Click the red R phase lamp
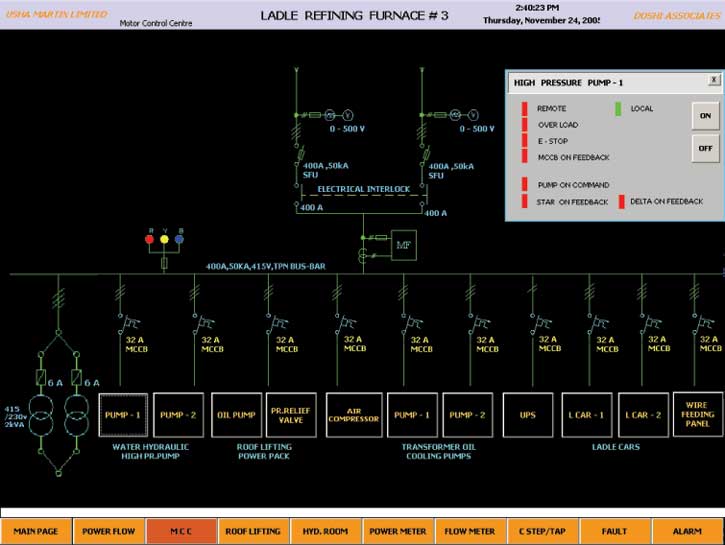This screenshot has height=545, width=725. coord(149,239)
